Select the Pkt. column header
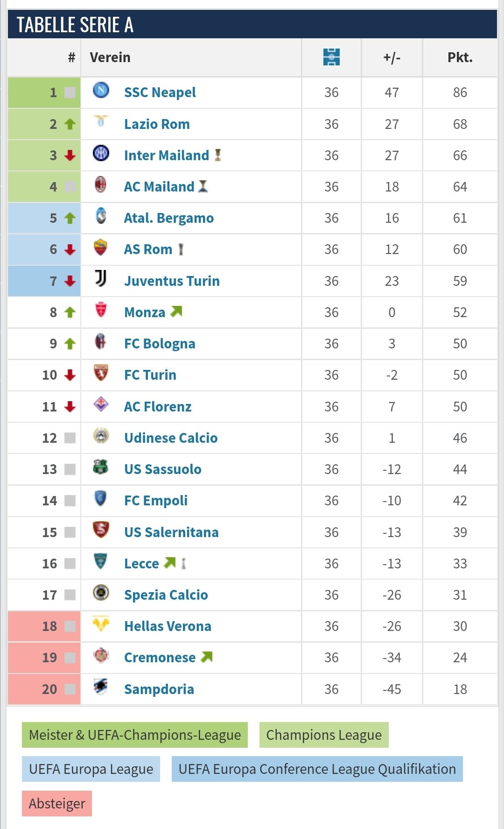 [x=460, y=57]
